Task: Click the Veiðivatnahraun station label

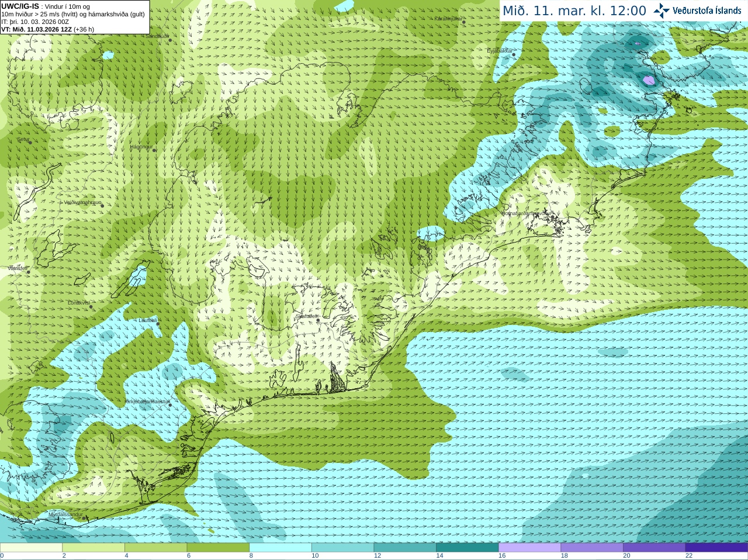Action: [x=82, y=202]
